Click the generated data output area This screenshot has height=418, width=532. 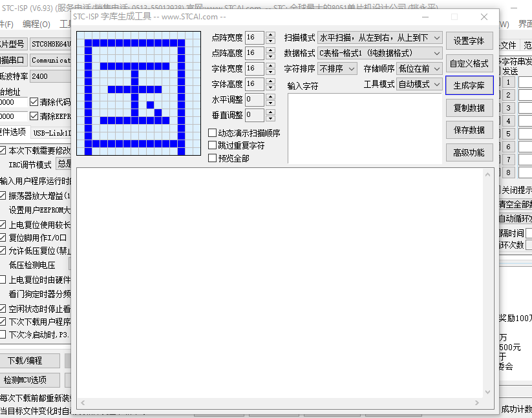pos(280,283)
